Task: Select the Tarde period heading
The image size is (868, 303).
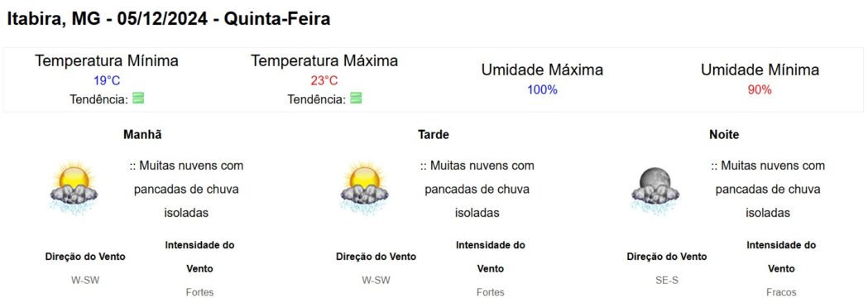Action: coord(434,135)
